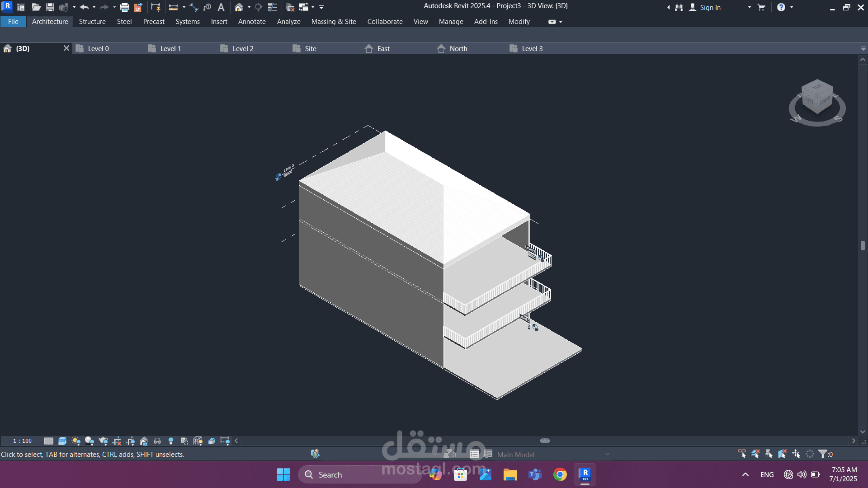The width and height of the screenshot is (868, 488).
Task: Switch to the Annotate ribbon tab
Action: tap(252, 21)
